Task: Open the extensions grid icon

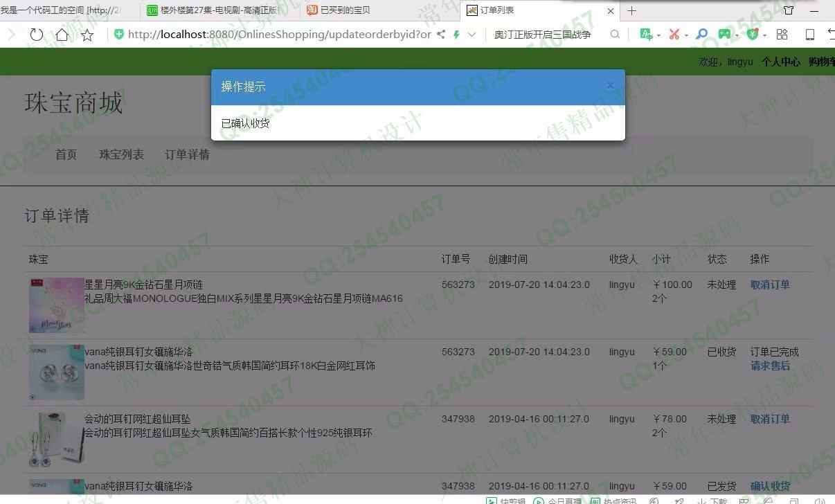Action: [782, 34]
